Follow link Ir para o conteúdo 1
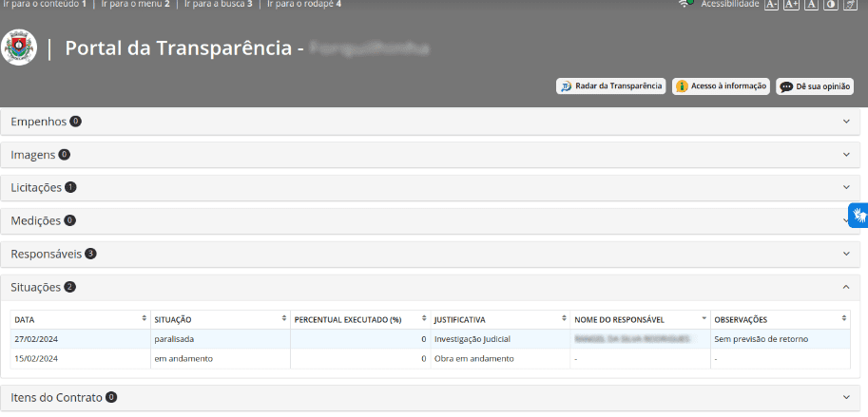Viewport: 868px width, 417px height. click(45, 4)
